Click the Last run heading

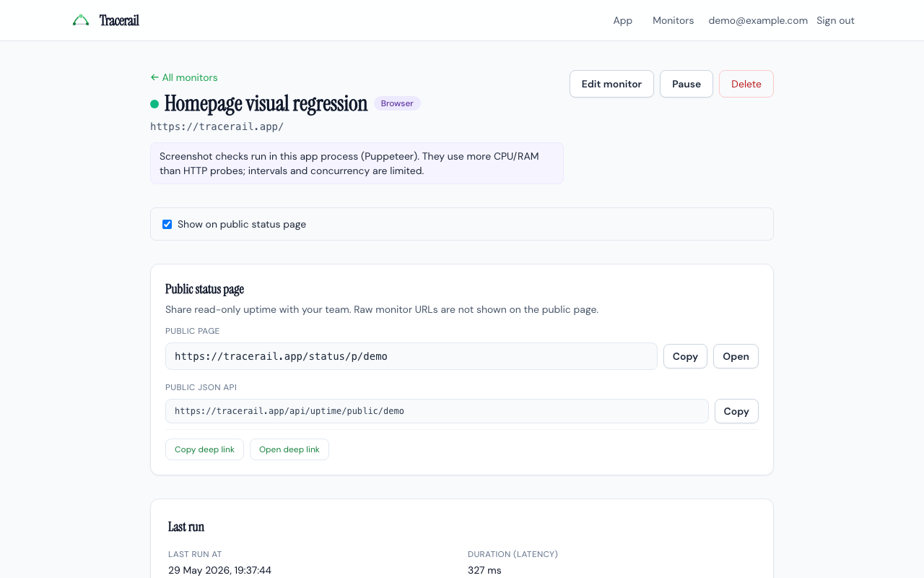[186, 527]
